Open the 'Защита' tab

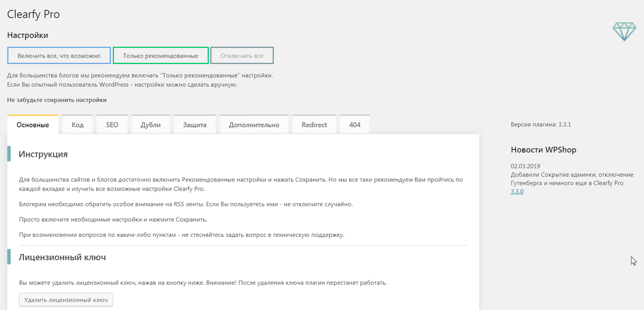coord(195,125)
